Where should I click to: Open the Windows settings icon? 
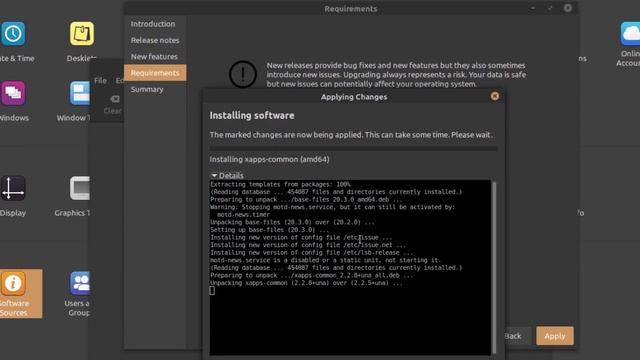tap(13, 93)
